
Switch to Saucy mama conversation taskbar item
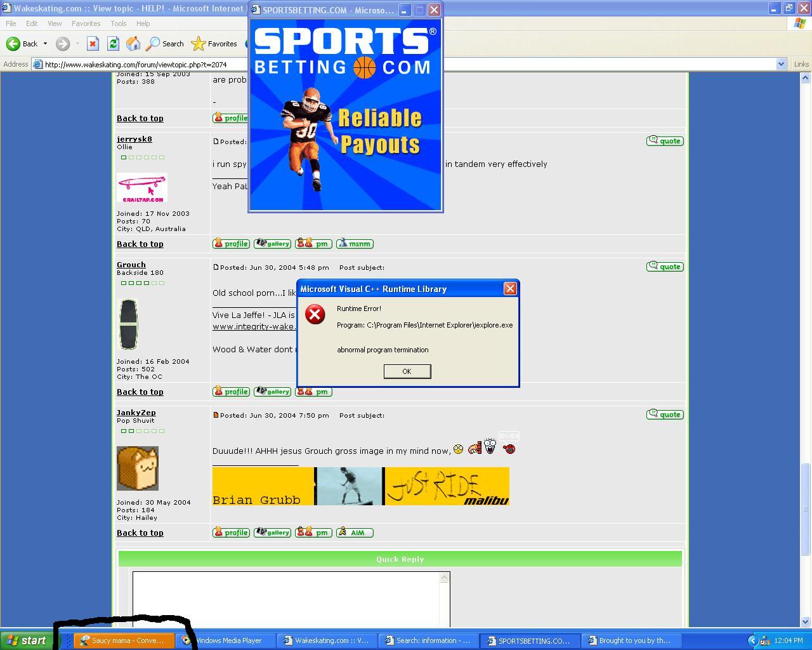(x=124, y=640)
